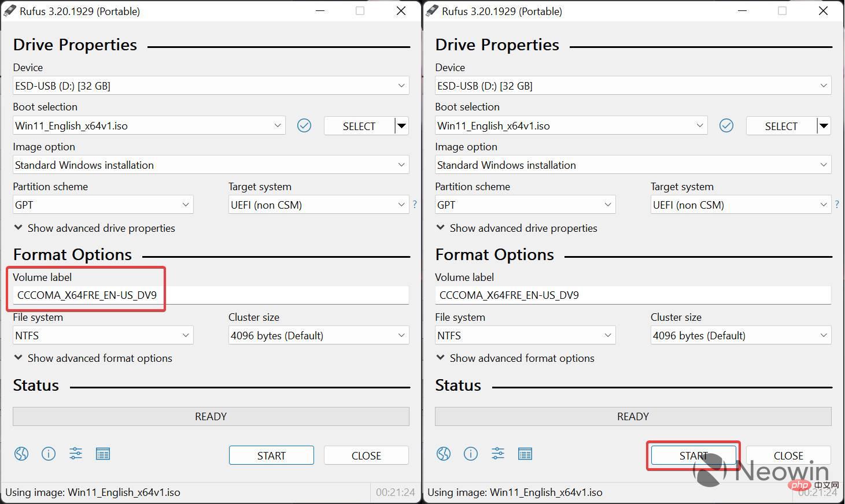Click CLOSE button in right Rufus window

pos(788,455)
